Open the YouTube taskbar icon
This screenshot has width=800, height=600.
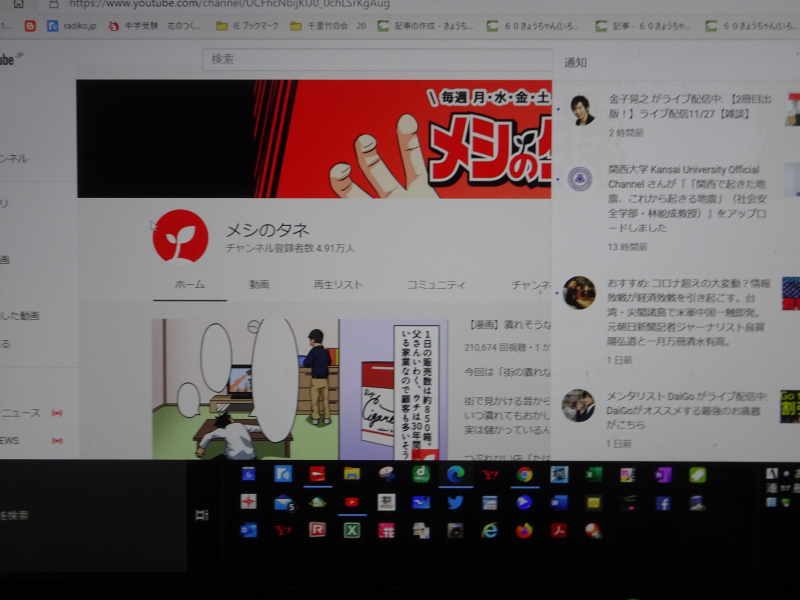coord(352,502)
